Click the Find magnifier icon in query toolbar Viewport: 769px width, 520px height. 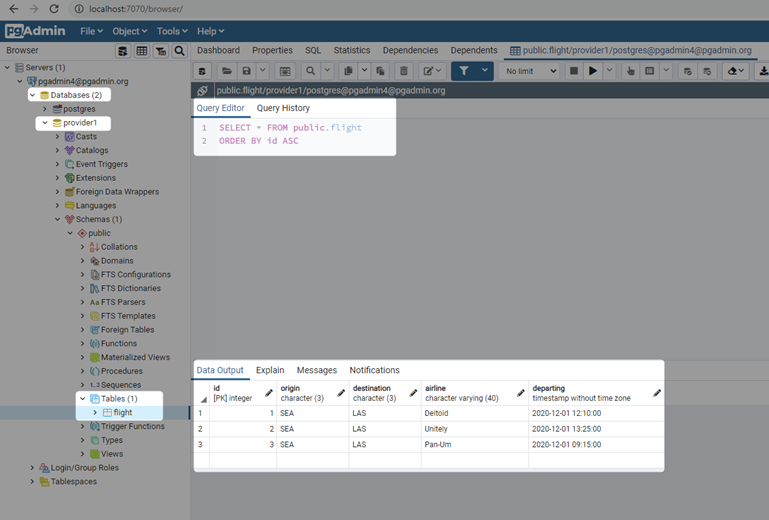(x=310, y=71)
